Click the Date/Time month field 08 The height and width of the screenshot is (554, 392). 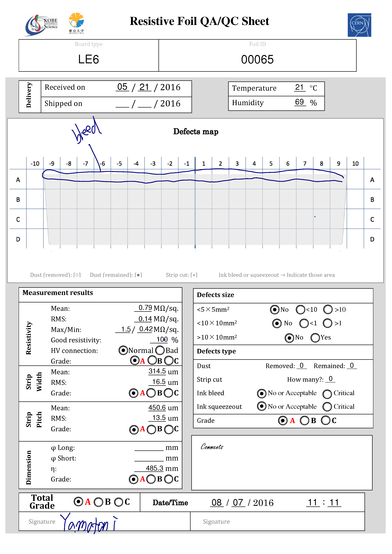point(217,503)
